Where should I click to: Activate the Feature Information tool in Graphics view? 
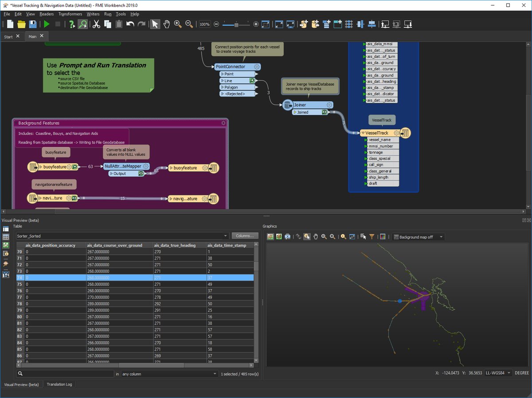tap(307, 236)
